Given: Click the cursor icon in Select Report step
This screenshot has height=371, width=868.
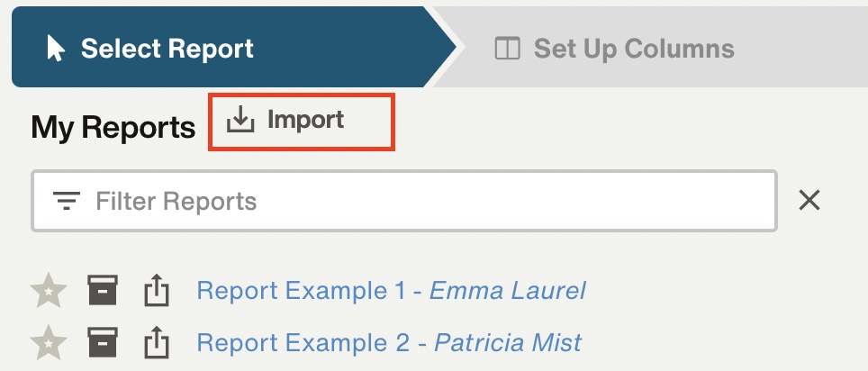Looking at the screenshot, I should coord(55,48).
